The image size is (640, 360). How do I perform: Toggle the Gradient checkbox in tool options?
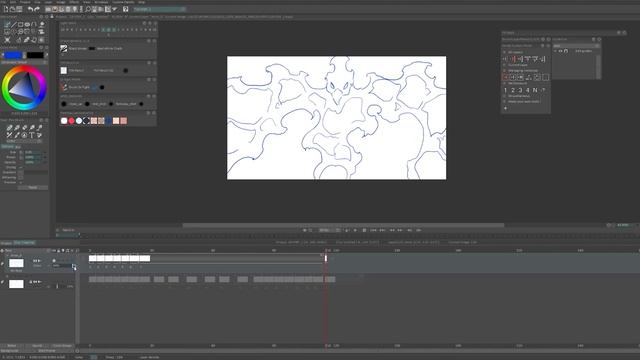point(21,172)
